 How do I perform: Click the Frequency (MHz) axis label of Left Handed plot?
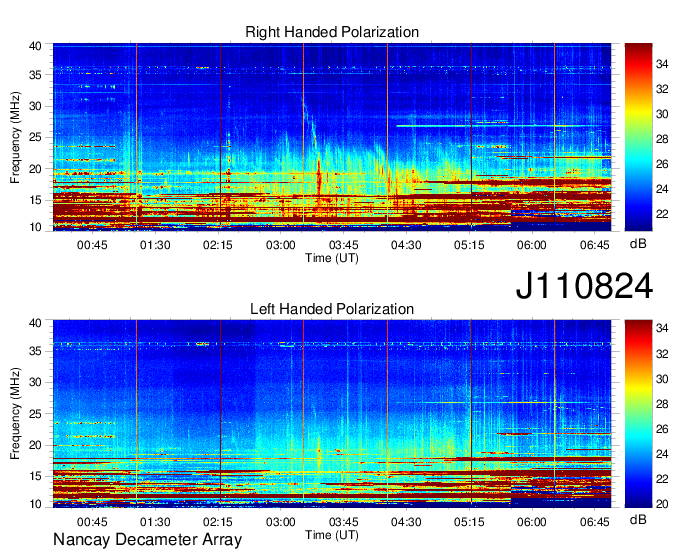(x=15, y=414)
